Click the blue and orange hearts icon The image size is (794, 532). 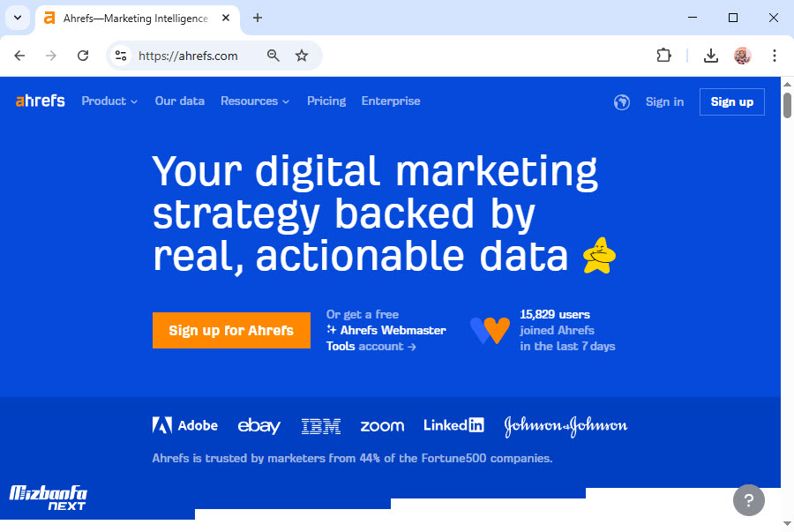[490, 330]
